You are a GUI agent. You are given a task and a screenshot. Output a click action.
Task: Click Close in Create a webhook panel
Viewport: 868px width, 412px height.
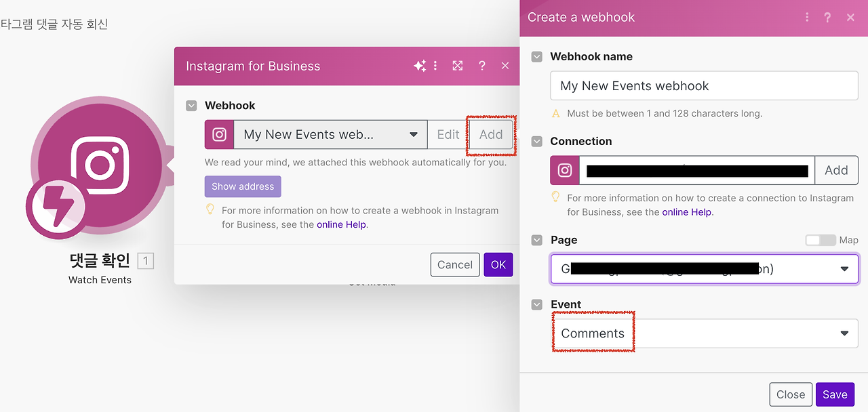[791, 394]
